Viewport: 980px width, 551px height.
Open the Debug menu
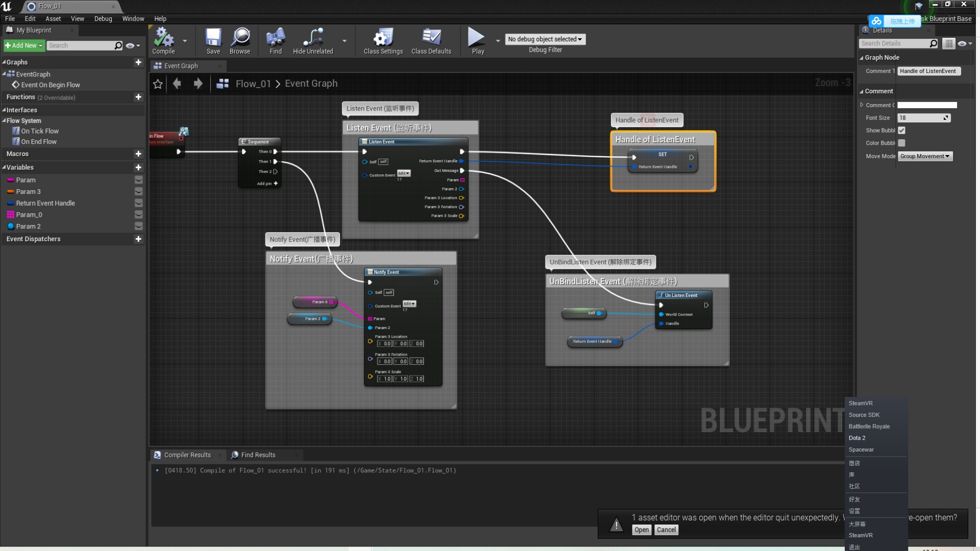click(x=103, y=18)
